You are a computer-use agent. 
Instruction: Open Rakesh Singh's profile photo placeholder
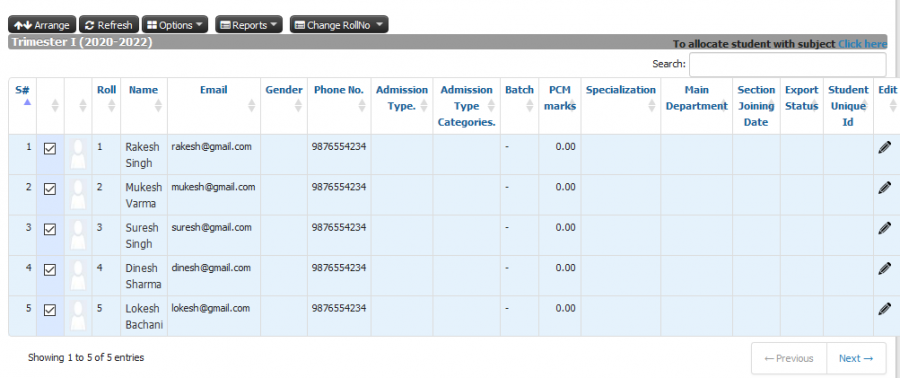[x=78, y=155]
